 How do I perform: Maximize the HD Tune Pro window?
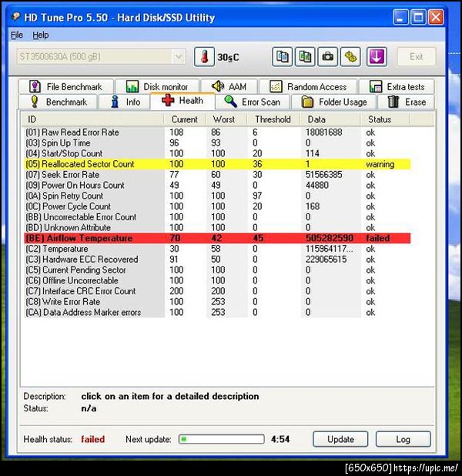pos(418,17)
